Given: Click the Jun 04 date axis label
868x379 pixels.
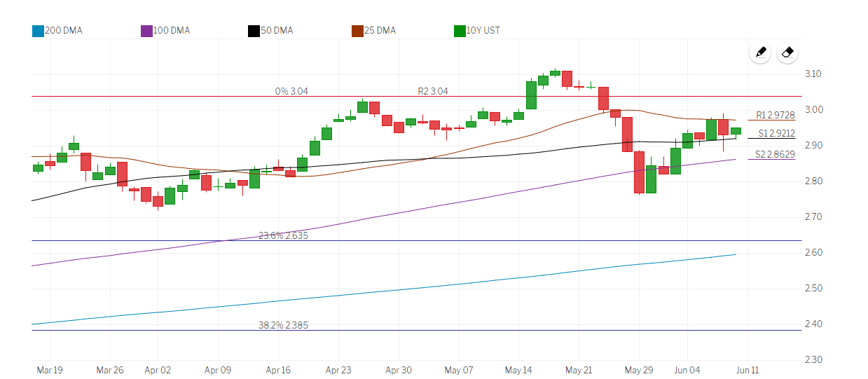Looking at the screenshot, I should pos(687,369).
